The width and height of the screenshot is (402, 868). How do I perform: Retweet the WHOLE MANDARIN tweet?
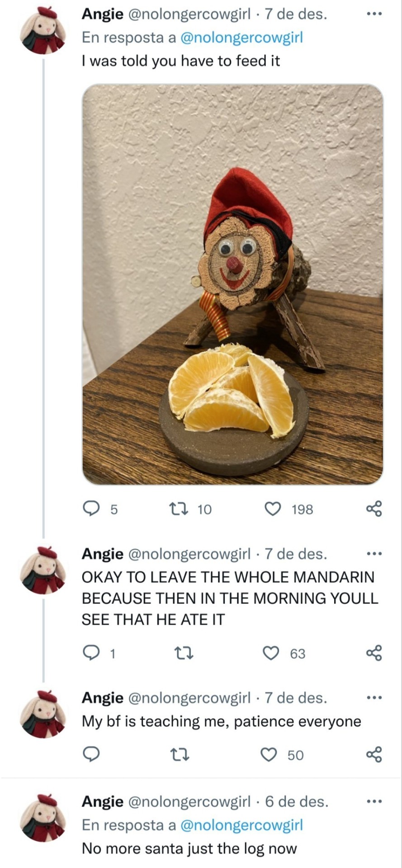point(184,653)
